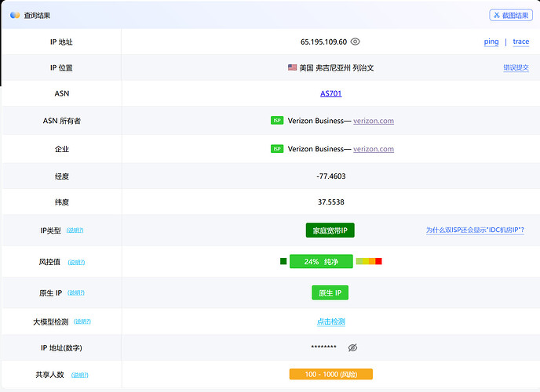The height and width of the screenshot is (392, 540).
Task: Click the 100 - 1000 (风险) orange badge
Action: point(331,374)
